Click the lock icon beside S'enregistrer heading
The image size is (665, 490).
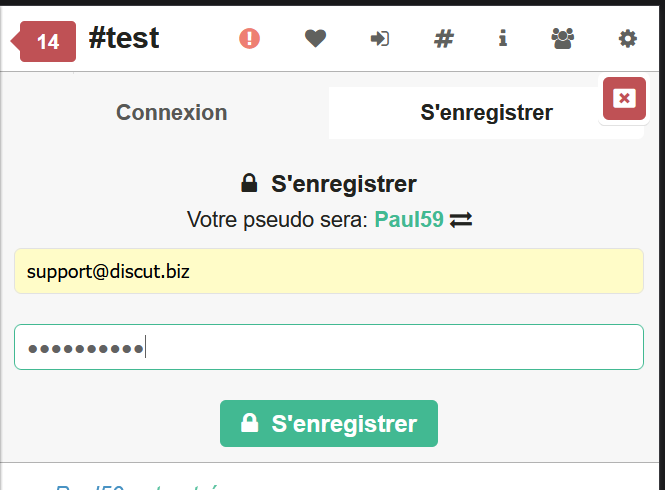coord(250,184)
